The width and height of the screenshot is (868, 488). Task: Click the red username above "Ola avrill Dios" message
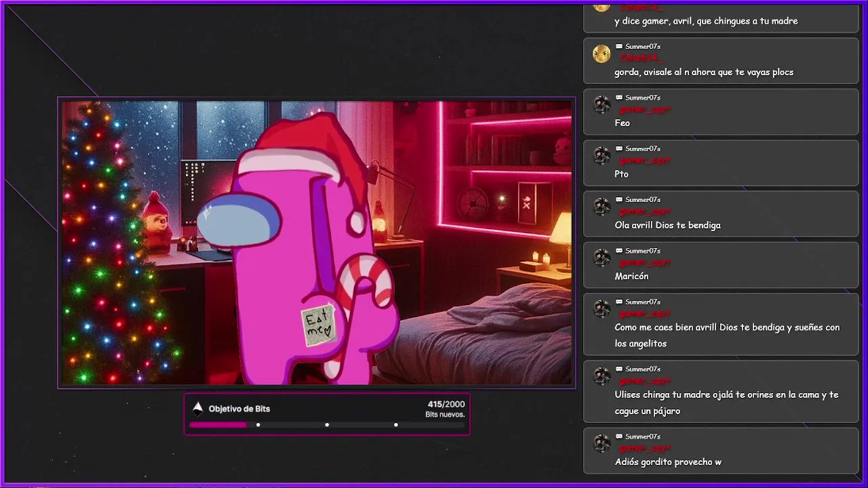point(644,211)
